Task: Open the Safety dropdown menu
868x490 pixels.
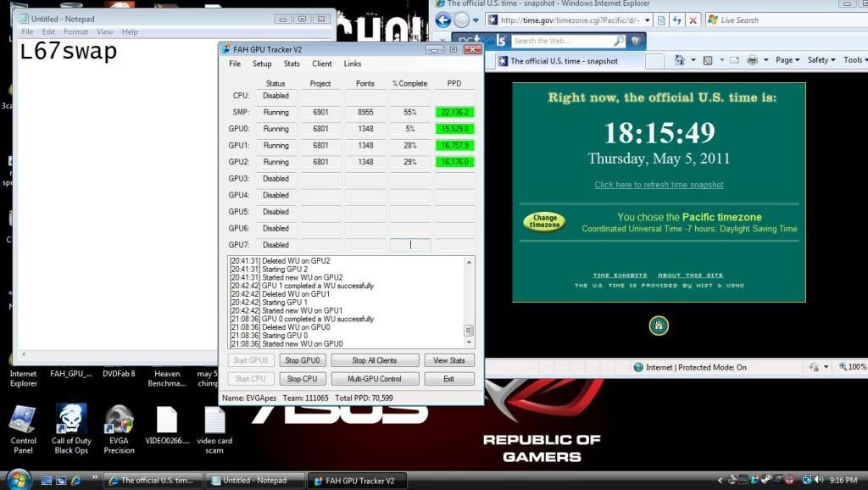Action: pos(821,60)
